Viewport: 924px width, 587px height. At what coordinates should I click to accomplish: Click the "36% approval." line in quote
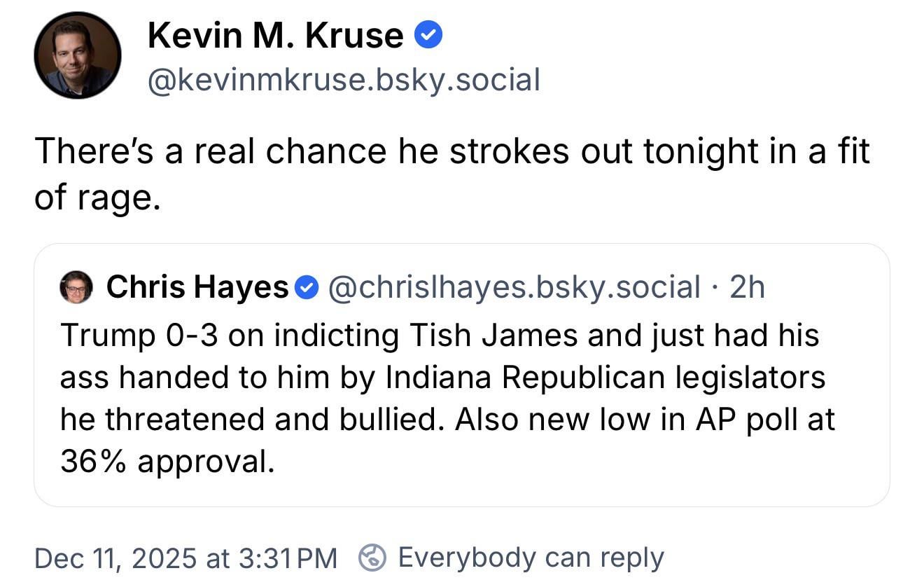(x=167, y=462)
